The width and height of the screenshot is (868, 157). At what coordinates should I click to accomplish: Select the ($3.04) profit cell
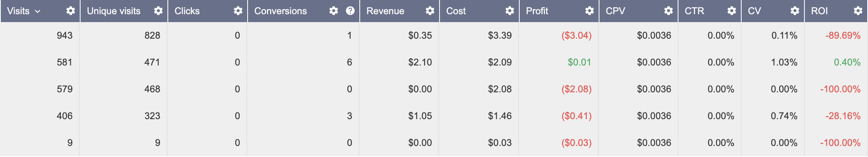coord(577,36)
